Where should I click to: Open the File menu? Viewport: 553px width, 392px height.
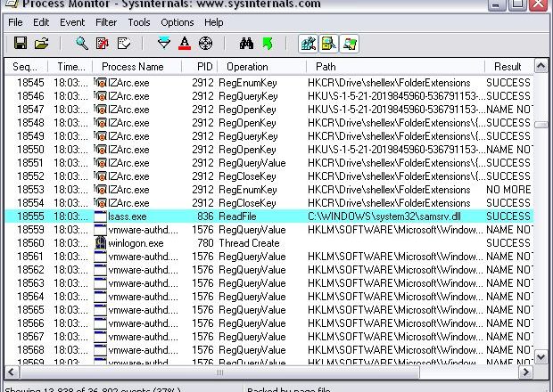click(15, 22)
